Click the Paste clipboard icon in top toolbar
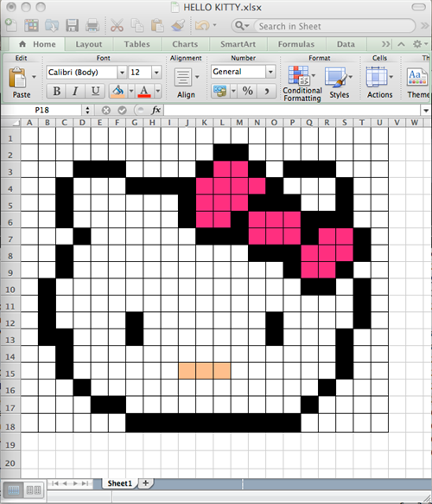432x504 pixels. [x=157, y=25]
